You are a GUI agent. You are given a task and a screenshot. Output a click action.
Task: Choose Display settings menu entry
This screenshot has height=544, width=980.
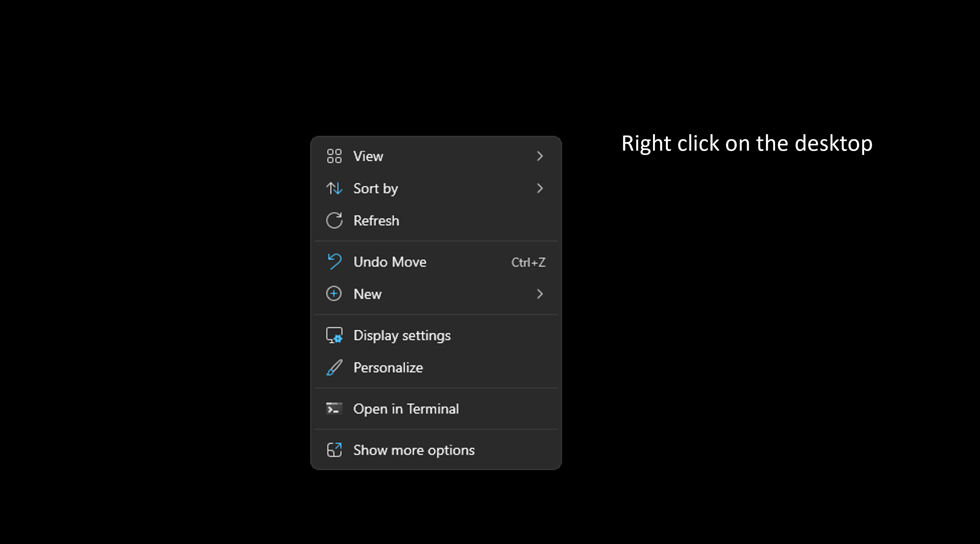(402, 335)
